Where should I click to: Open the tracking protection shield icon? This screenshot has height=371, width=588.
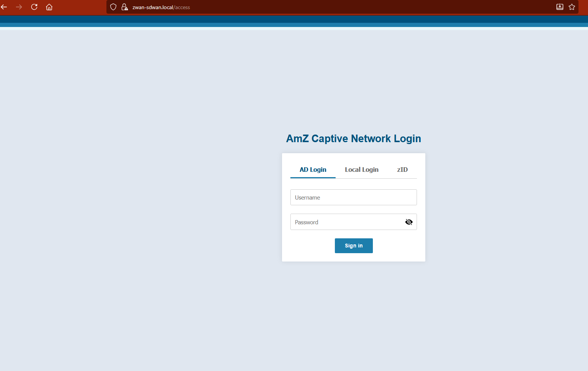pos(113,7)
